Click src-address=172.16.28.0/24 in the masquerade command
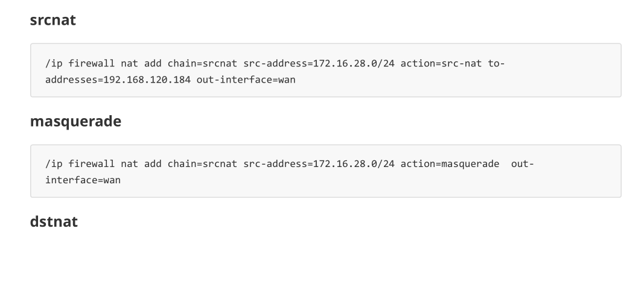644x284 pixels. point(319,164)
